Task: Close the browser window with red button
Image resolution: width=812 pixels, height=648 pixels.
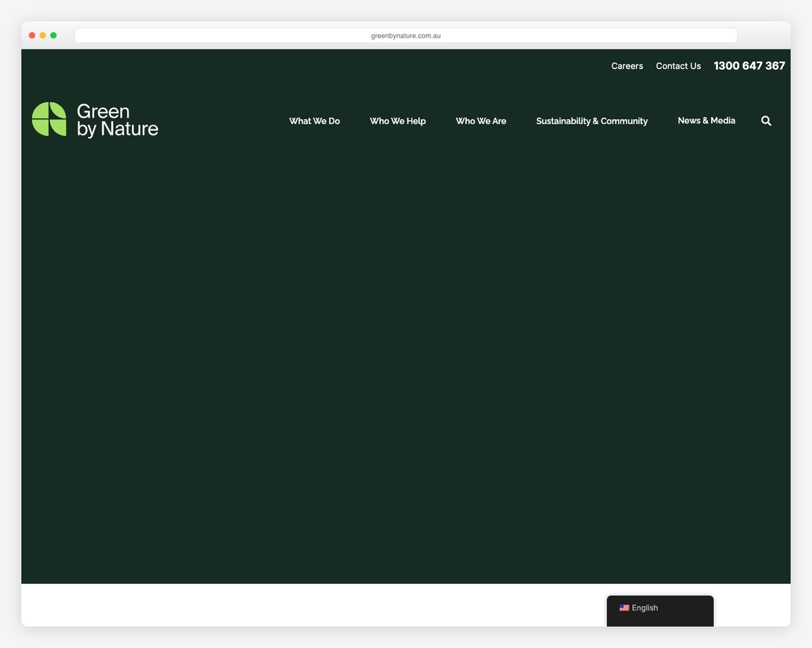Action: (32, 35)
